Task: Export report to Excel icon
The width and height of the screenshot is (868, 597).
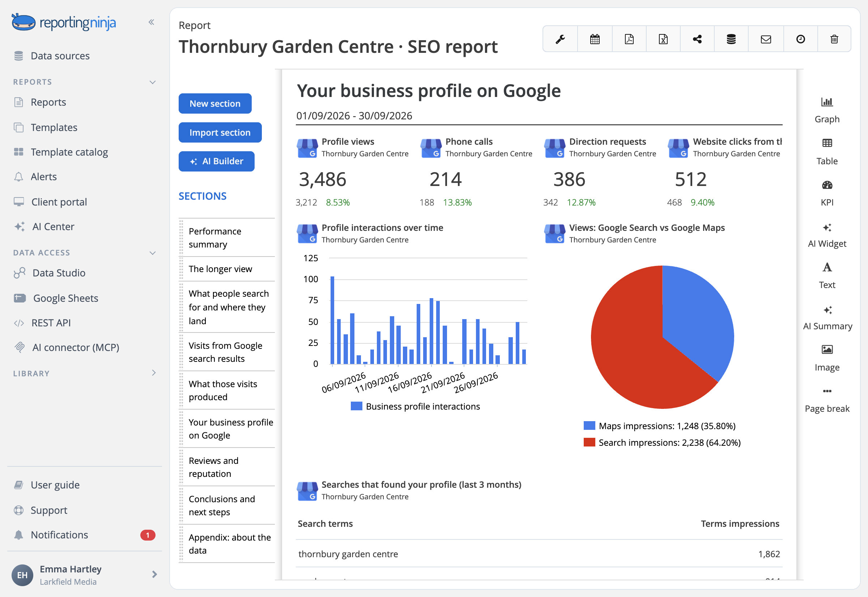Action: (663, 39)
